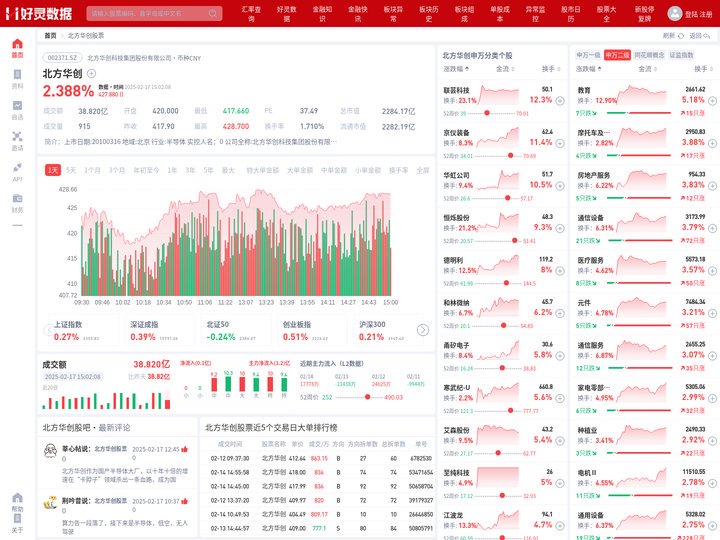This screenshot has width=720, height=540.
Task: Like the 掌心帖 comment thumbs-up
Action: point(185,449)
